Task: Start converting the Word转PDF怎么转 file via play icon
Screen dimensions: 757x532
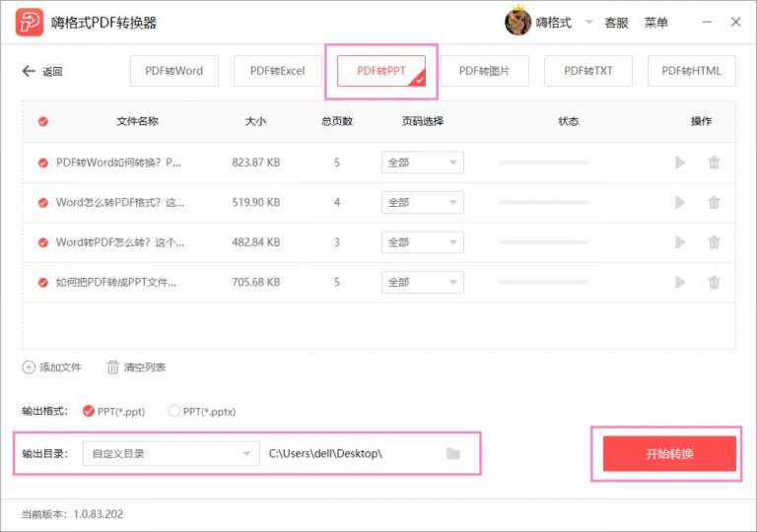Action: 680,242
